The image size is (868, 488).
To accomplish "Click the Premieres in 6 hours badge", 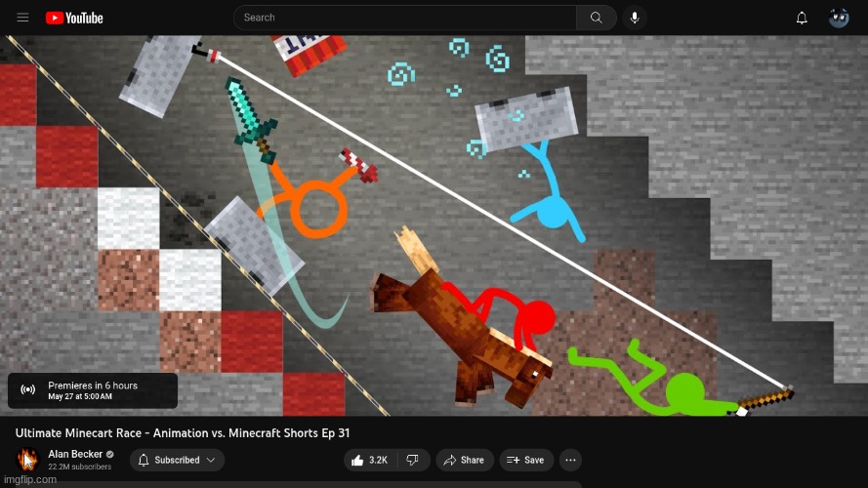I will tap(93, 390).
